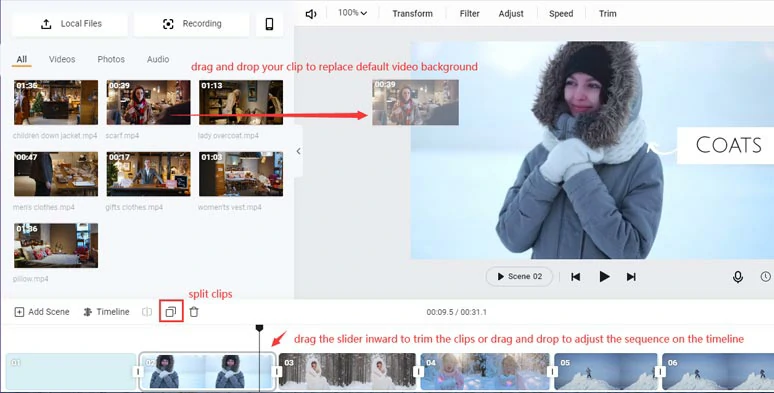Click the 00:09.5 / 00:31.1 time display
Image resolution: width=774 pixels, height=393 pixels.
pyautogui.click(x=457, y=312)
